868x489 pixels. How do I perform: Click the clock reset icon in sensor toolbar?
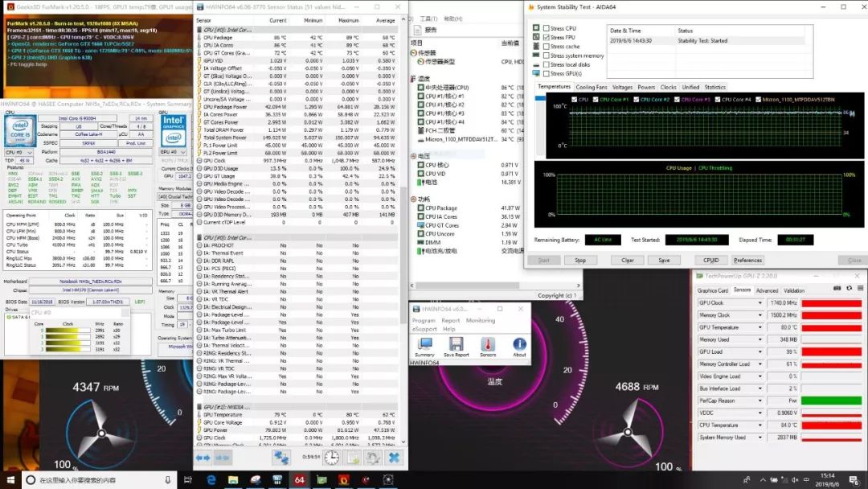point(331,457)
